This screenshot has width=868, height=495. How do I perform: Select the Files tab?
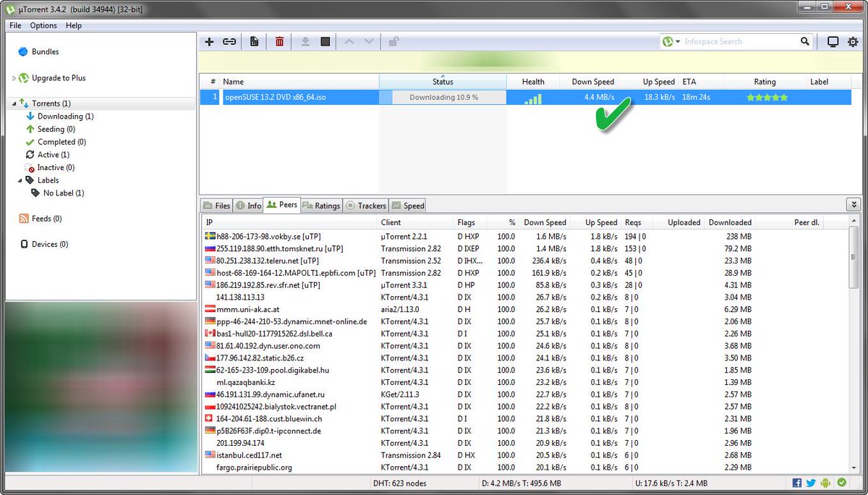(x=216, y=205)
